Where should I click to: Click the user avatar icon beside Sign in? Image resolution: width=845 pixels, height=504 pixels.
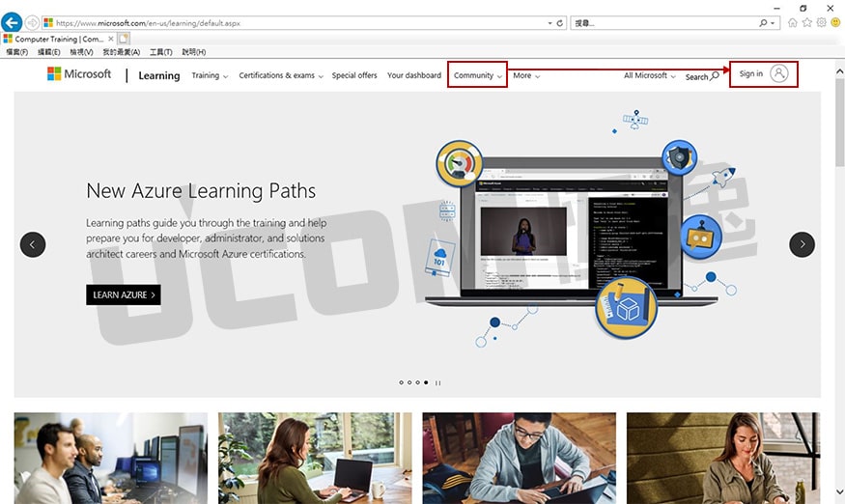(x=778, y=73)
